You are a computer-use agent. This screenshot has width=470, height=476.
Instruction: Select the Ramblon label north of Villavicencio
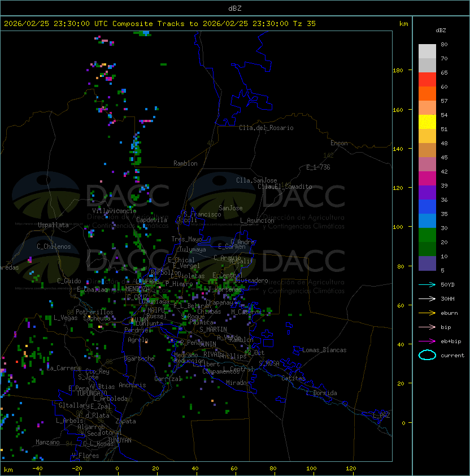click(x=185, y=163)
